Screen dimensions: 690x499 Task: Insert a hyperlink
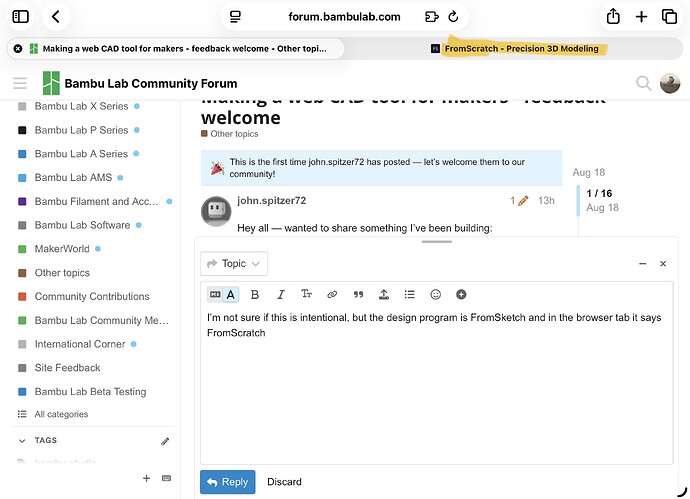click(x=332, y=294)
